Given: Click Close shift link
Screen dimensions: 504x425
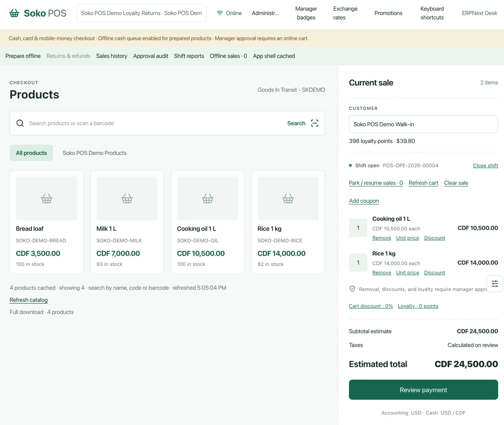Looking at the screenshot, I should 485,165.
